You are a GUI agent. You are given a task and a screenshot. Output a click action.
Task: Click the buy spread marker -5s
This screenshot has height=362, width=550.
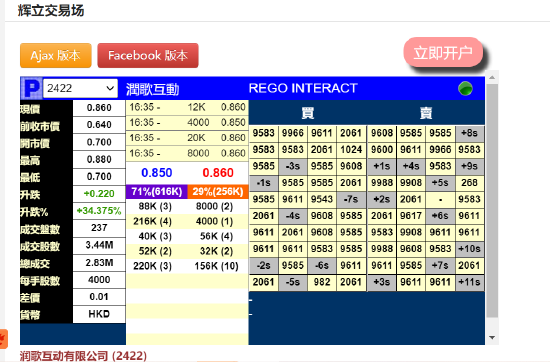293,282
